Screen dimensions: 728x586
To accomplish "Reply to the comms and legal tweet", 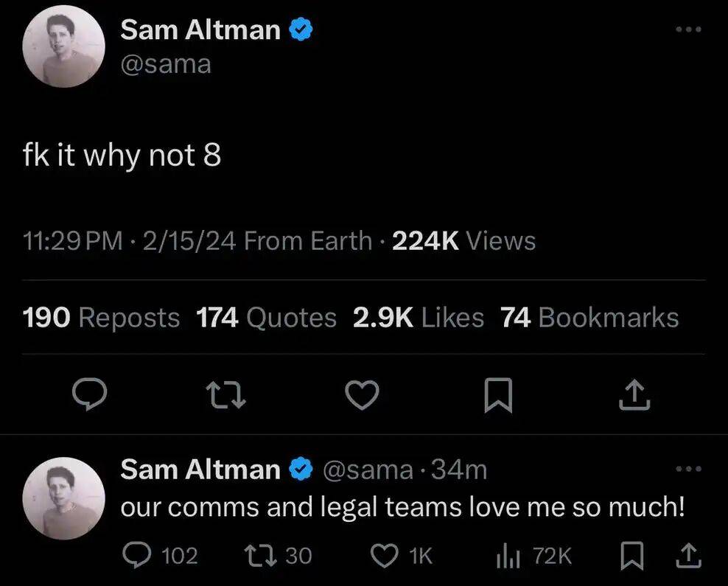I will [x=136, y=555].
